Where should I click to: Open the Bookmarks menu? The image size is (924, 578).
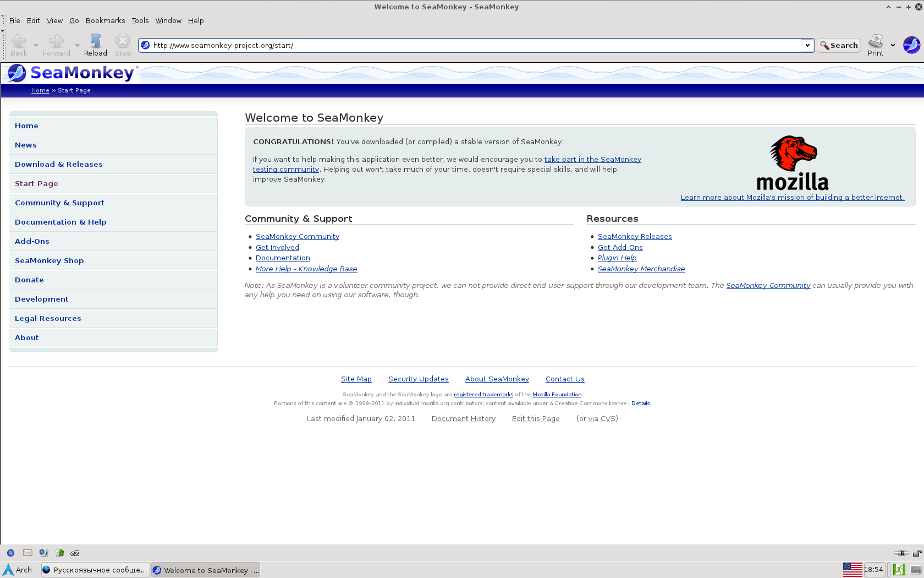[105, 20]
